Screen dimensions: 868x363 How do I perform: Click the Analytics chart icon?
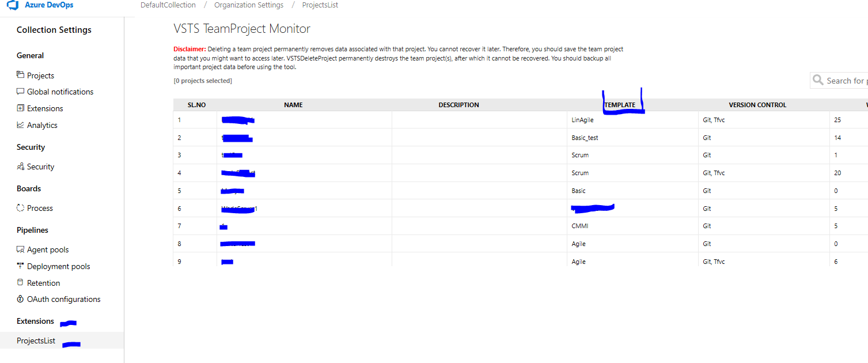21,125
